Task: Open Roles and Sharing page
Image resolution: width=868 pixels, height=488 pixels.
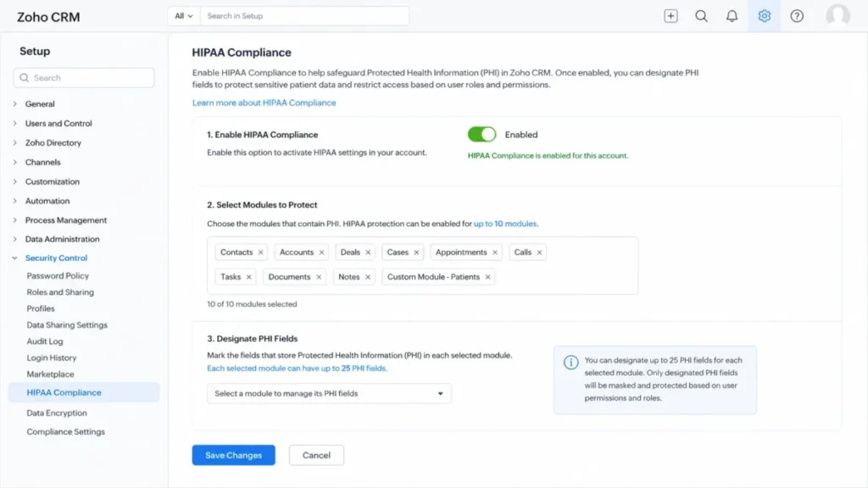Action: tap(60, 292)
